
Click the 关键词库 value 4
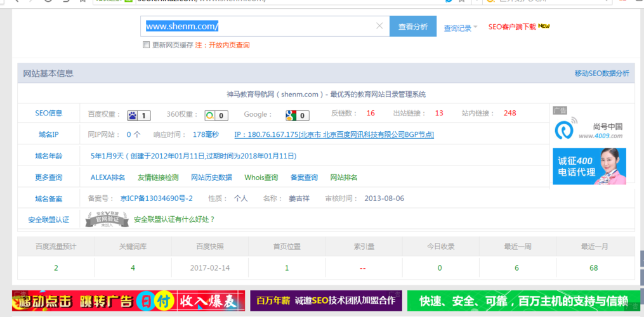point(133,268)
